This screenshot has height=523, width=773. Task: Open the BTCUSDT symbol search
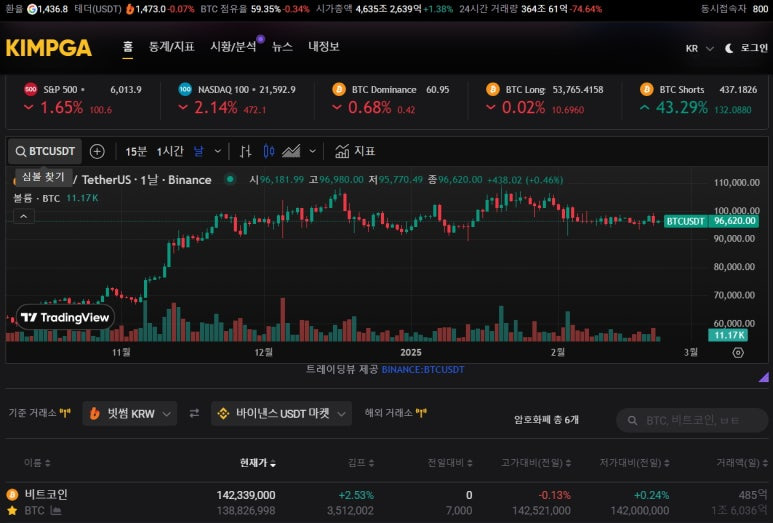pos(45,151)
